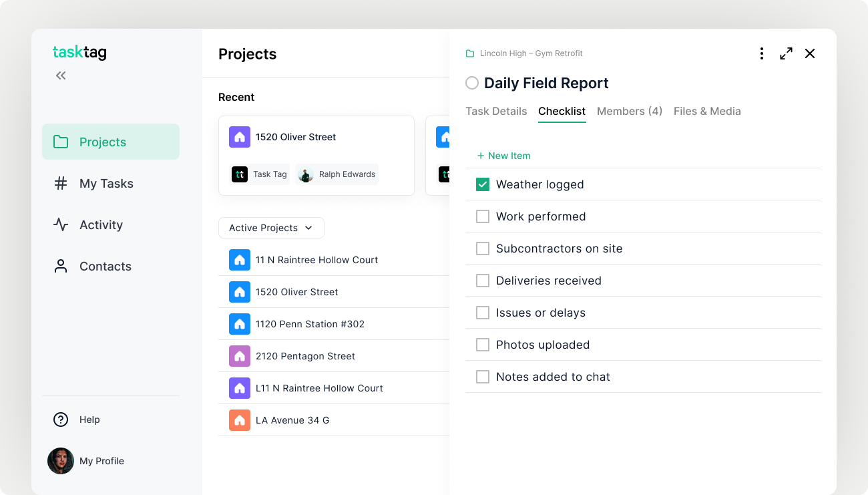868x495 pixels.
Task: Click the orange house icon for LA Avenue 34 G
Action: tap(240, 420)
